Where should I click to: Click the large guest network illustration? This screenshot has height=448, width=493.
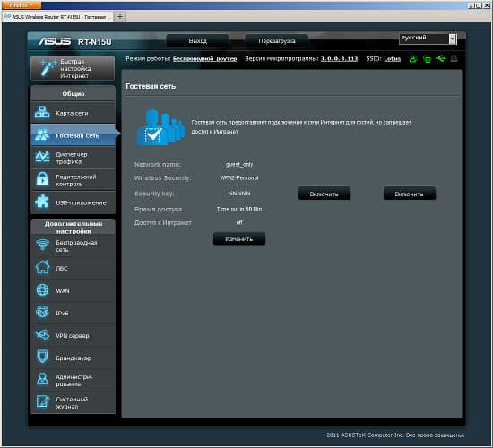pyautogui.click(x=160, y=127)
